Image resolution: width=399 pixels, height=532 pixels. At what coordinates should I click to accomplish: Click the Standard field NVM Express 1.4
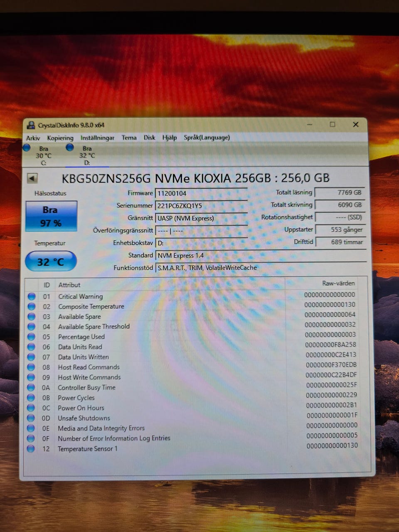(261, 256)
